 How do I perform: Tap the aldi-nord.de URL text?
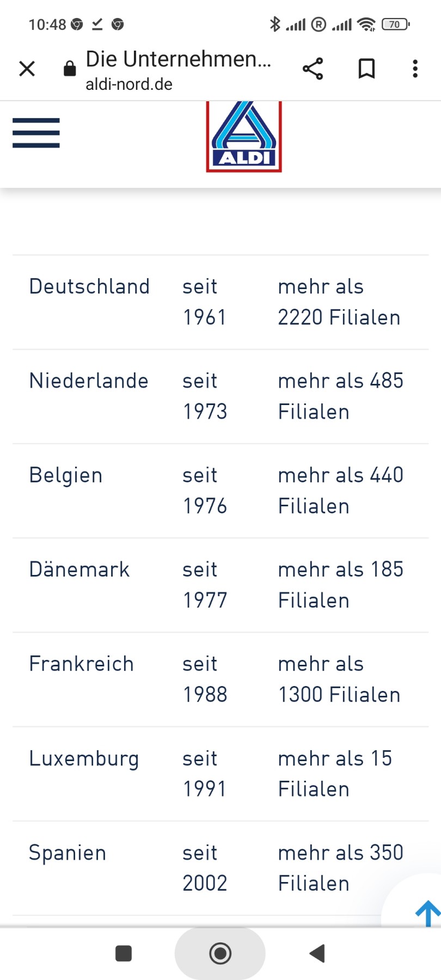click(129, 84)
